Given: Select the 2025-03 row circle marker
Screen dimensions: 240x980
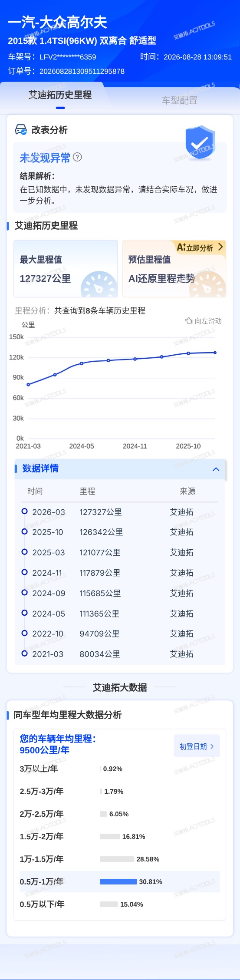Looking at the screenshot, I should (25, 552).
